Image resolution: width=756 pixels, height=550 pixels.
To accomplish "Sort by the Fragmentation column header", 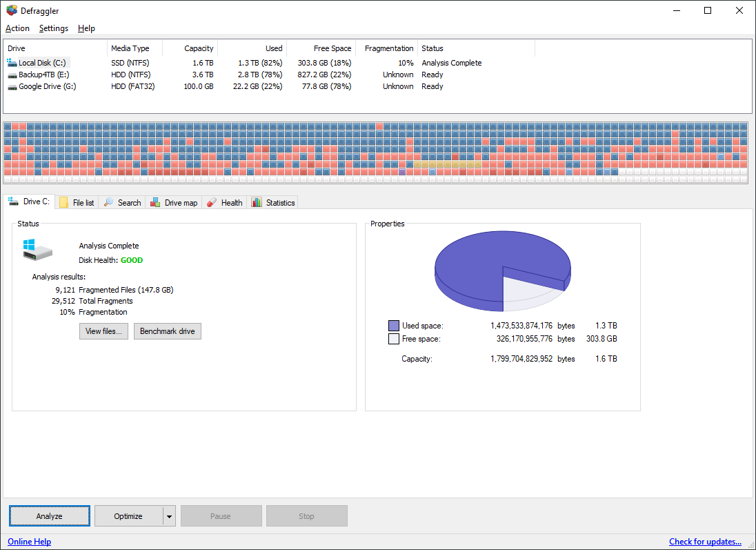I will point(387,48).
